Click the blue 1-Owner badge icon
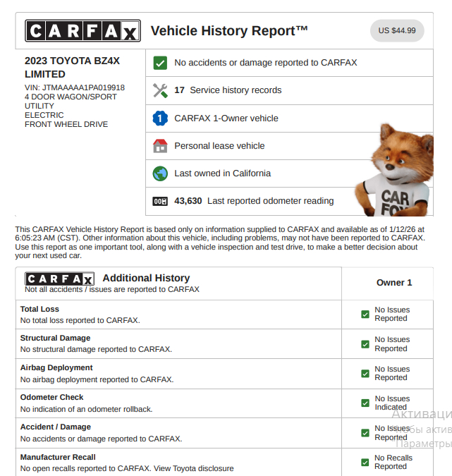Image resolution: width=452 pixels, height=476 pixels. pyautogui.click(x=160, y=118)
